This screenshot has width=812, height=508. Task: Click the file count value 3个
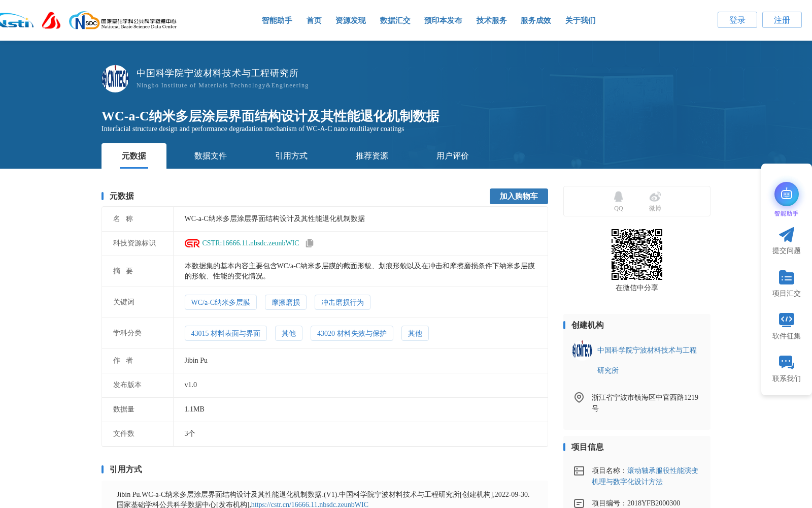190,433
